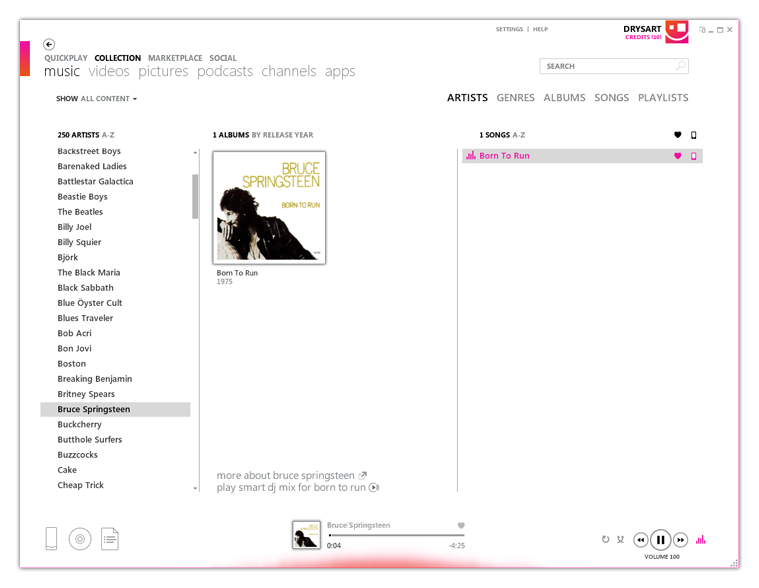Click the smart DJ play icon
Screen dimensions: 759x588
pyautogui.click(x=374, y=487)
